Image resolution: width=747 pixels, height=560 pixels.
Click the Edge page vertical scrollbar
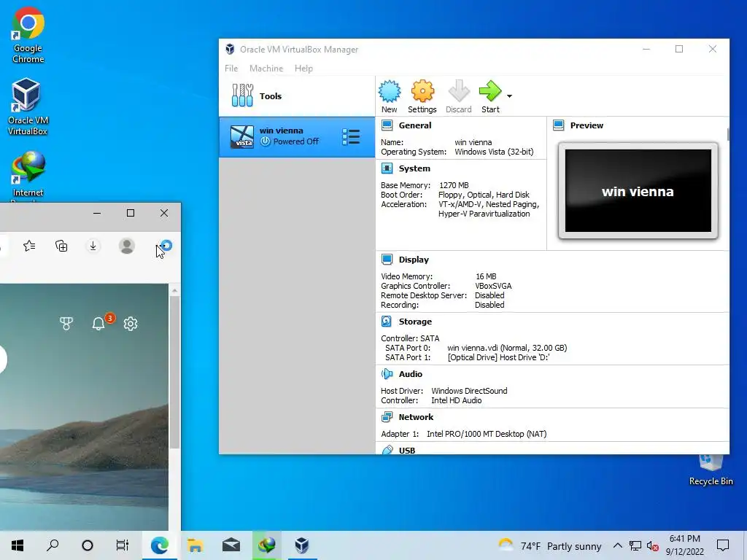point(174,371)
